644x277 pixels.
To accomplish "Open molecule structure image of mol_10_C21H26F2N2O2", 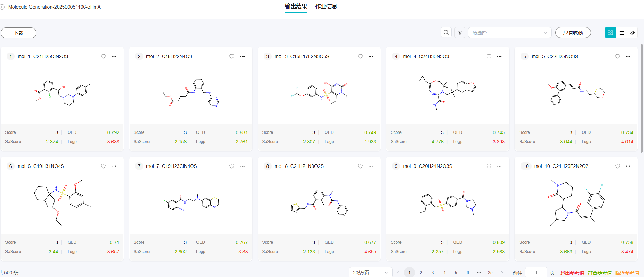I will (x=576, y=203).
